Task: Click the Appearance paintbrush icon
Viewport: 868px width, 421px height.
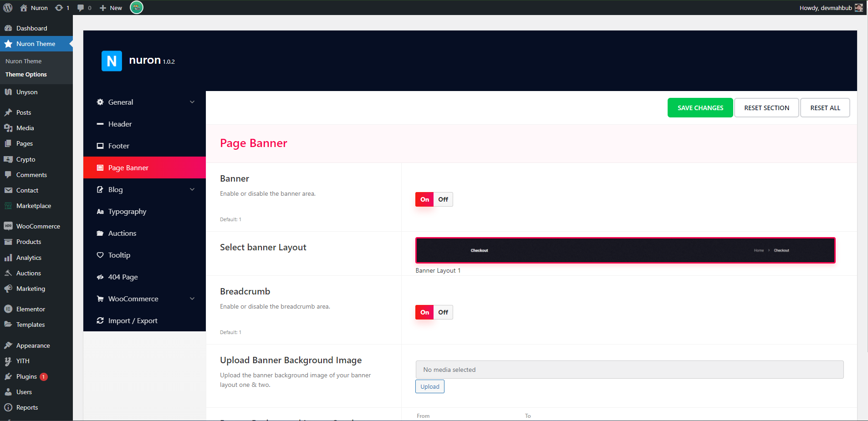Action: point(8,345)
